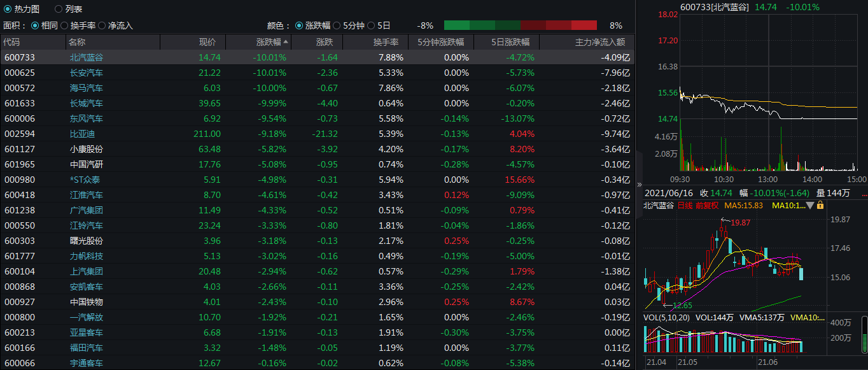Click 比亚迪 price 211.00
The width and height of the screenshot is (868, 370).
point(207,134)
